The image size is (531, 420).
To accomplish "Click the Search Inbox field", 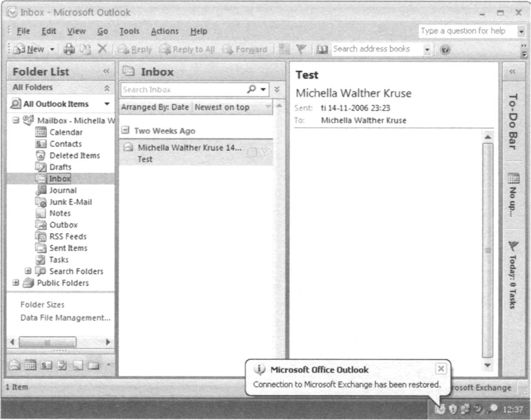I will coord(183,89).
